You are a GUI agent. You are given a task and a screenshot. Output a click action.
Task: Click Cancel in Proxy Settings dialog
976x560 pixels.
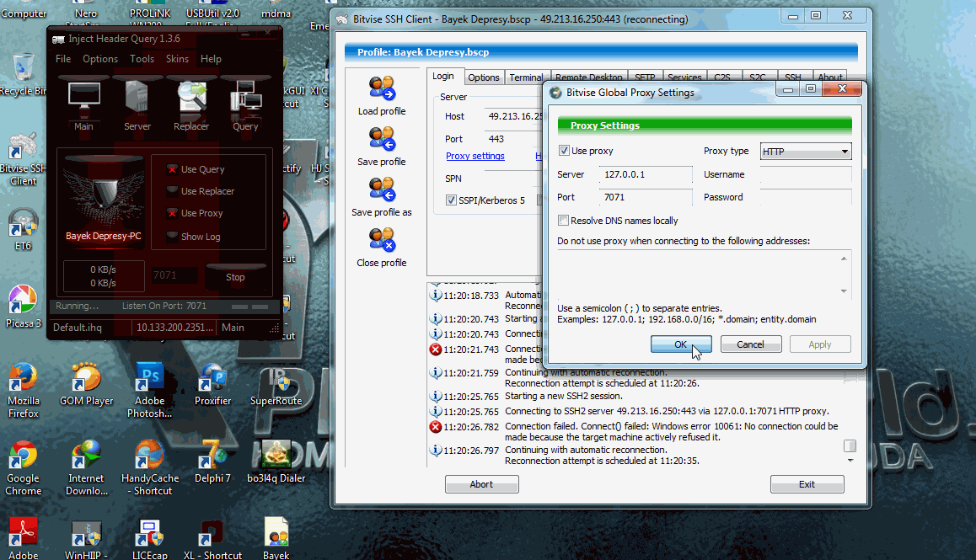click(x=751, y=344)
